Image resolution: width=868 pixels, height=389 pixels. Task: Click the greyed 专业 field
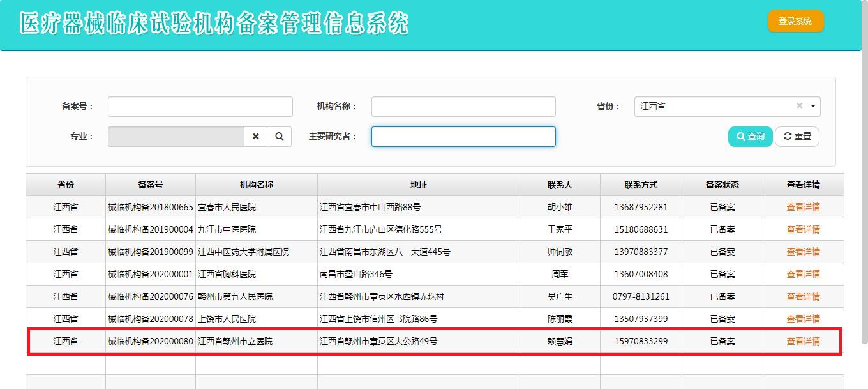(176, 137)
